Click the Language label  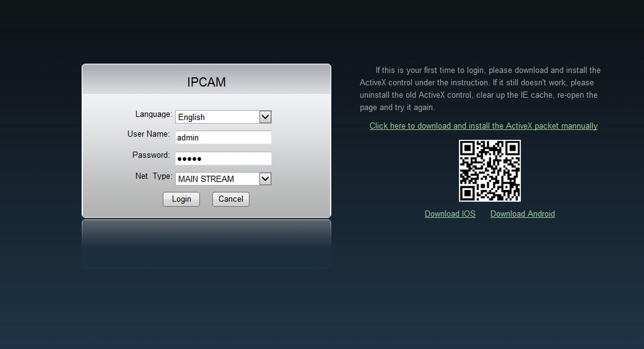click(154, 114)
